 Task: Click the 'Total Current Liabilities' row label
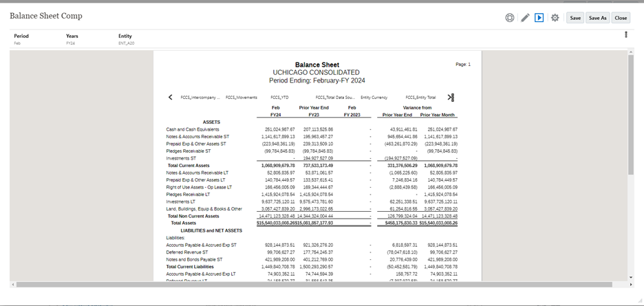point(190,267)
